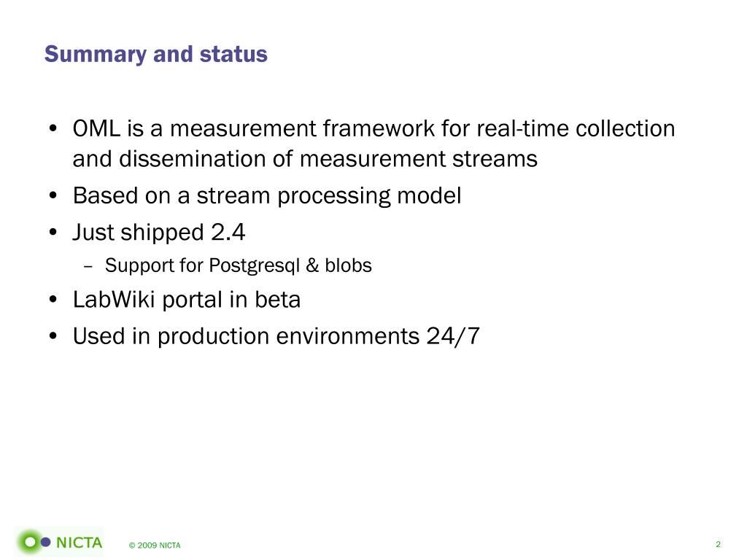
Task: Click 'Support for Postgresql & blobs' sub-bullet
Action: click(239, 265)
